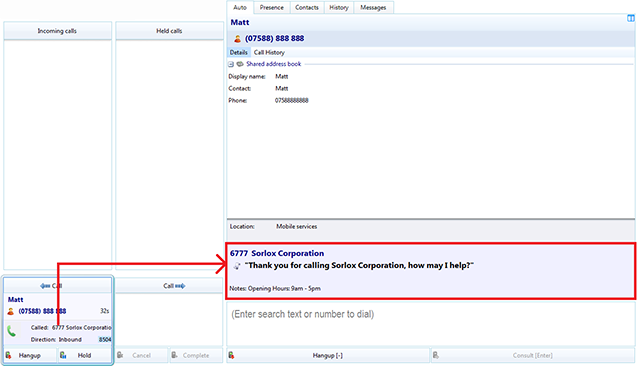Click the 32s call timer
Screen dimensions: 639x366
click(x=105, y=311)
